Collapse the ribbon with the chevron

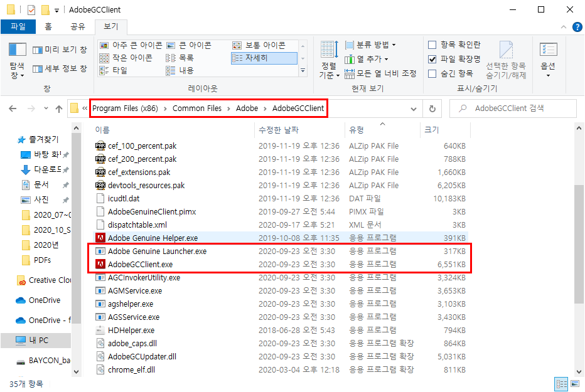click(x=564, y=27)
